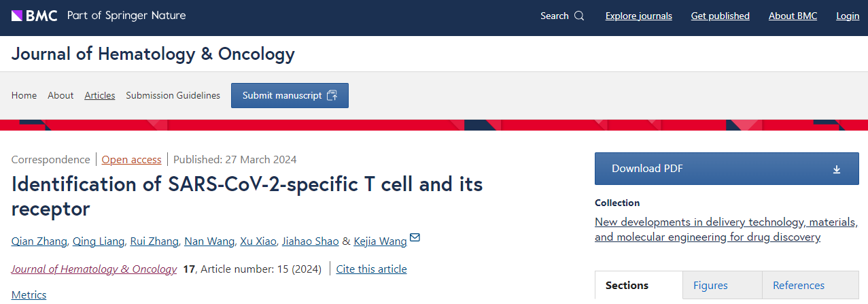Switch to the Figures tab
Screen dimensions: 868x304
[710, 286]
